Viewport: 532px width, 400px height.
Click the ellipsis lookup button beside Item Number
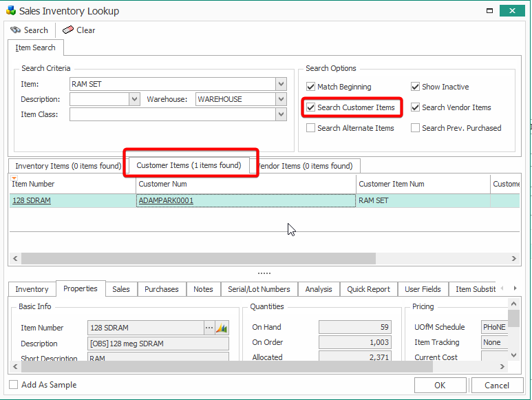coord(209,328)
